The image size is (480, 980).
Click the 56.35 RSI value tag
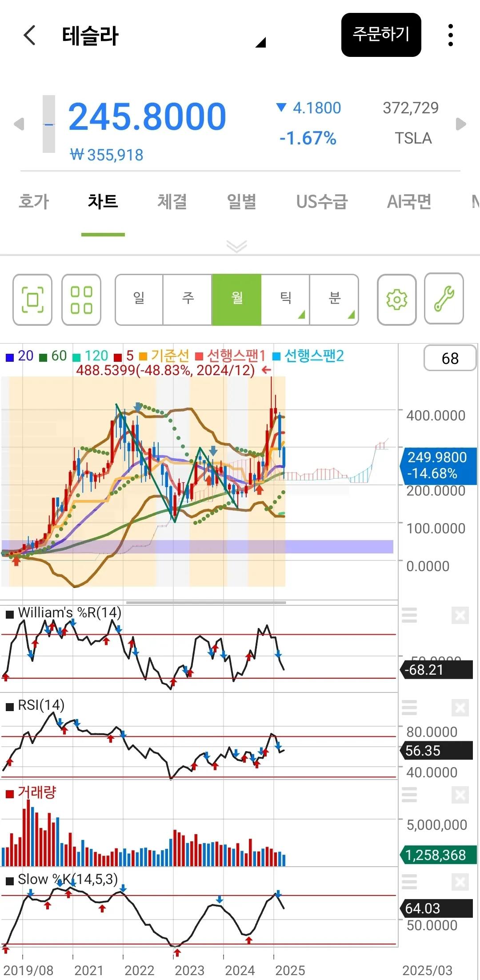436,751
